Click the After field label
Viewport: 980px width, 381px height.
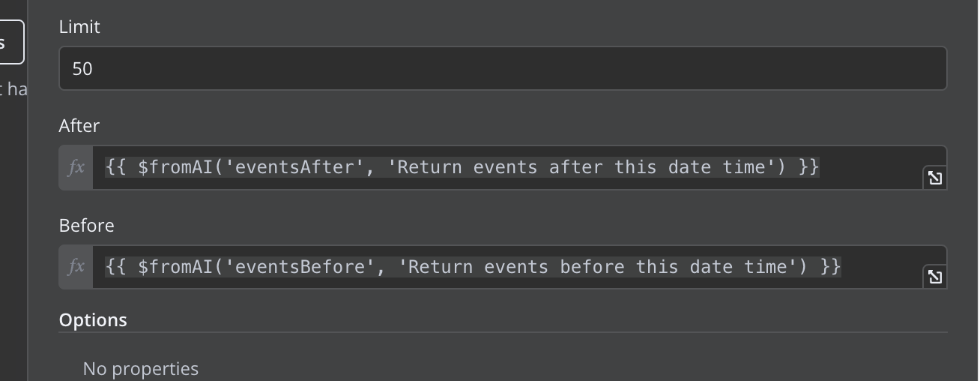click(x=79, y=126)
